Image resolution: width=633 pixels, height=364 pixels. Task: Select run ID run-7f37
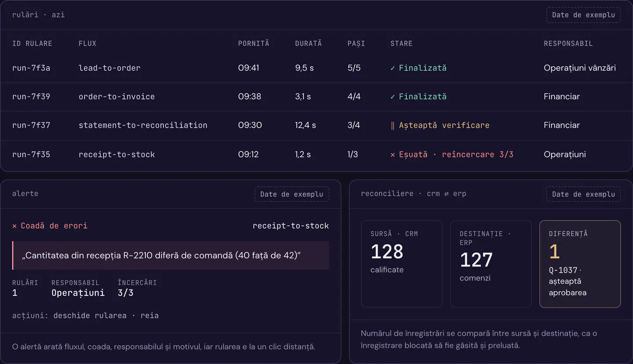click(31, 125)
